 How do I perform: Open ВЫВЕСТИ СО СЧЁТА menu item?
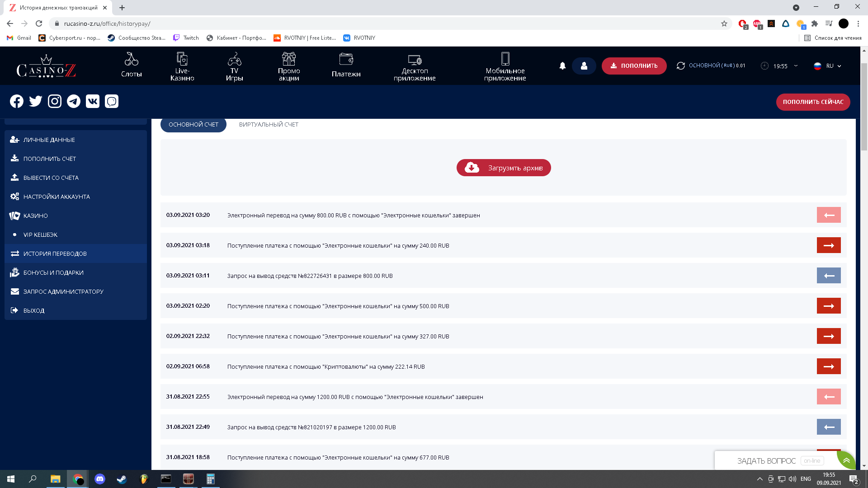point(51,178)
